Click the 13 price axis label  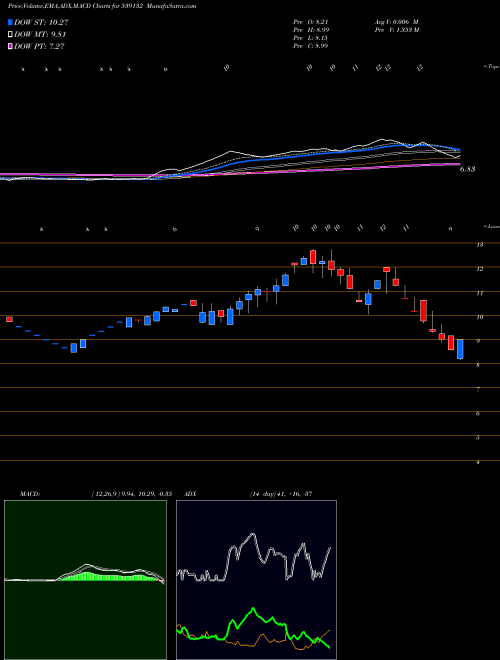[479, 245]
